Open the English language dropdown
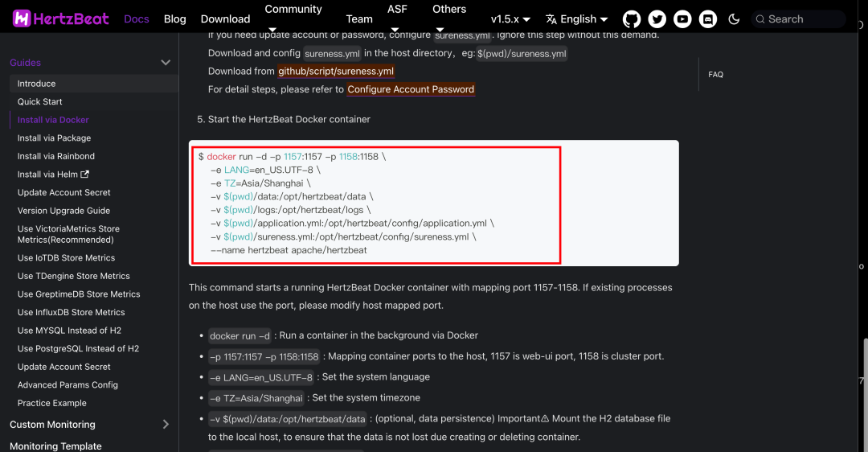The image size is (868, 452). pyautogui.click(x=577, y=19)
